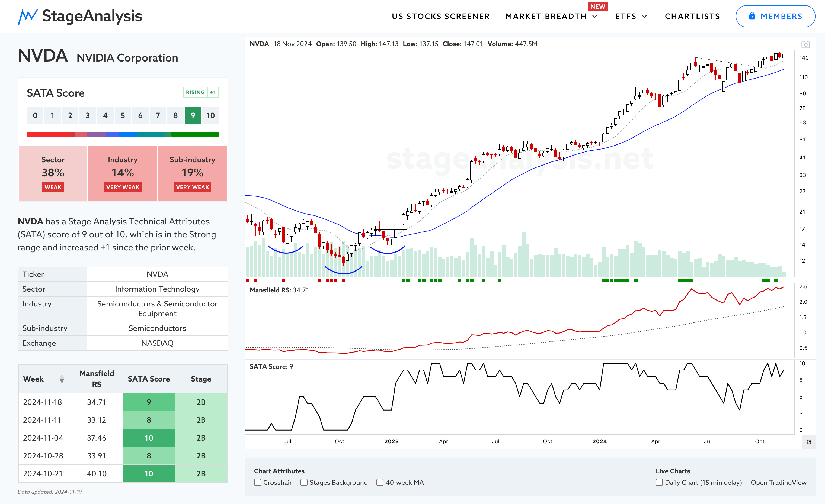Click the 2024 label on time axis
This screenshot has width=825, height=504.
(599, 441)
